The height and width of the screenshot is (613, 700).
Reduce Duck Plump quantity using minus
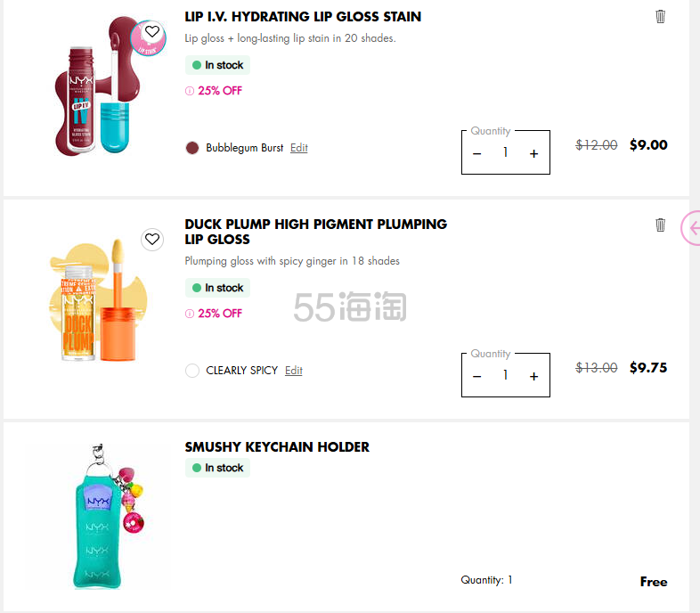point(476,376)
